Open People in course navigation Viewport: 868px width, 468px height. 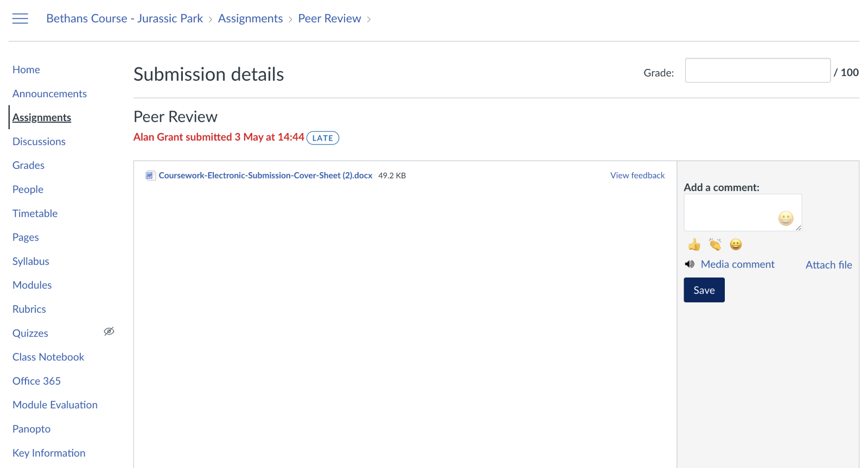28,189
